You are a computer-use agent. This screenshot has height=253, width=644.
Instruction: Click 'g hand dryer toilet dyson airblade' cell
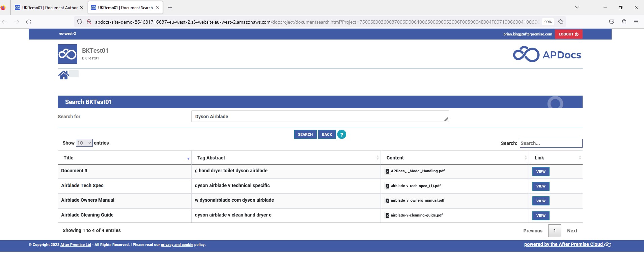pyautogui.click(x=286, y=172)
